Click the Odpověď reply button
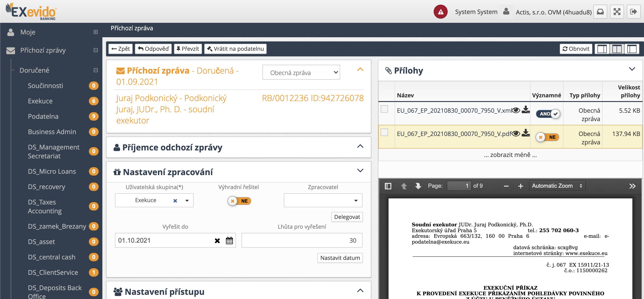The height and width of the screenshot is (299, 644). 153,49
